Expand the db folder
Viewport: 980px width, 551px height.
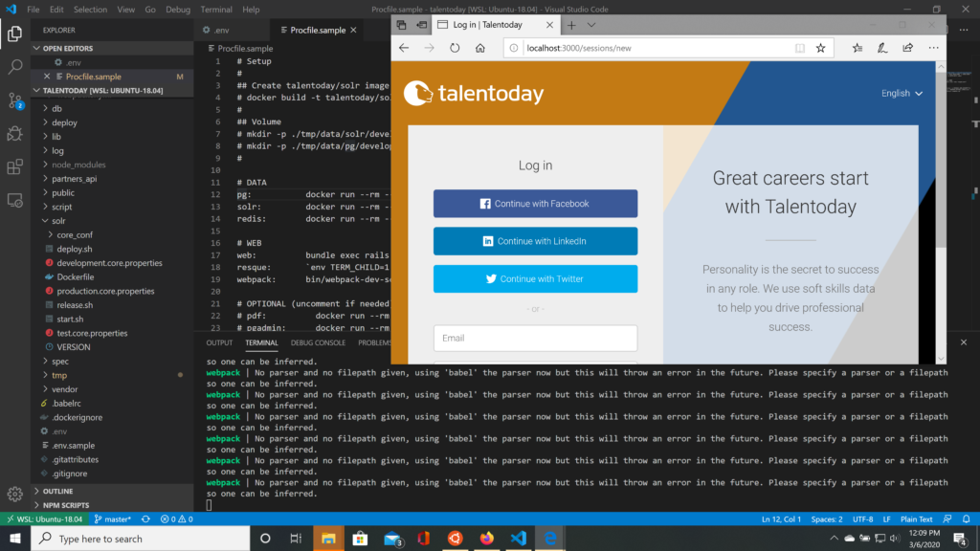pyautogui.click(x=56, y=109)
